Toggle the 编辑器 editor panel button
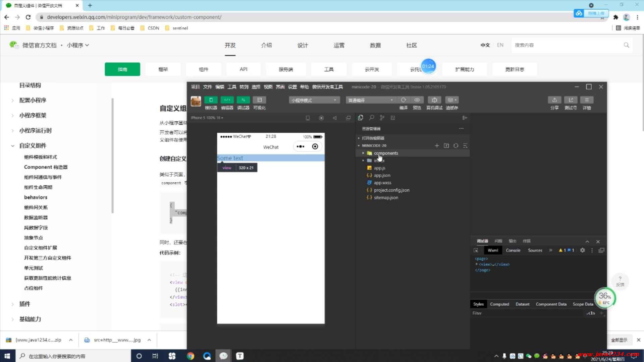 [227, 100]
